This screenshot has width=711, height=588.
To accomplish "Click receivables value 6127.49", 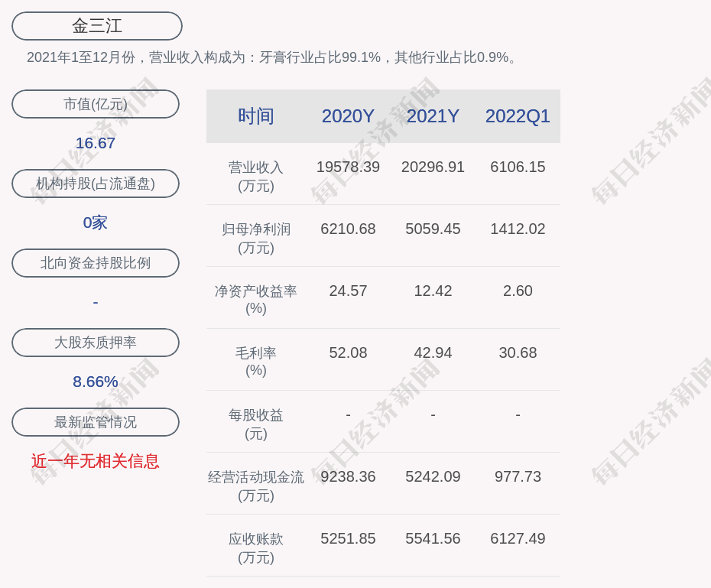I will click(x=518, y=538).
